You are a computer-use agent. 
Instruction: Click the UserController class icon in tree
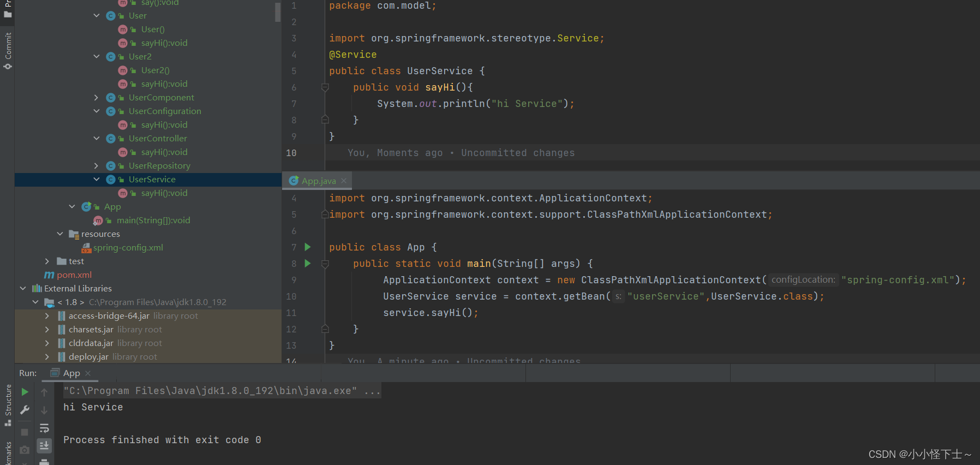coord(111,139)
